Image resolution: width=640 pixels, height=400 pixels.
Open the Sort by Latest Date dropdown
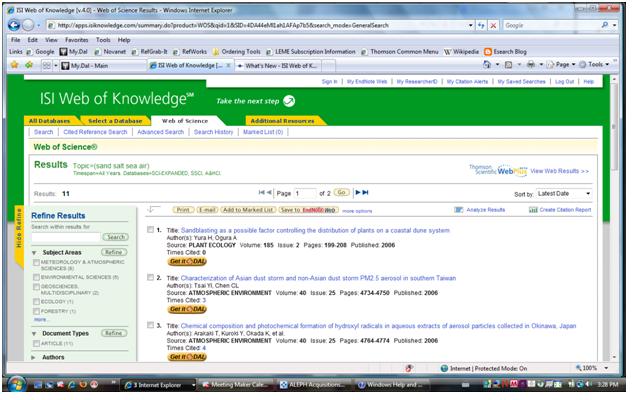(564, 193)
